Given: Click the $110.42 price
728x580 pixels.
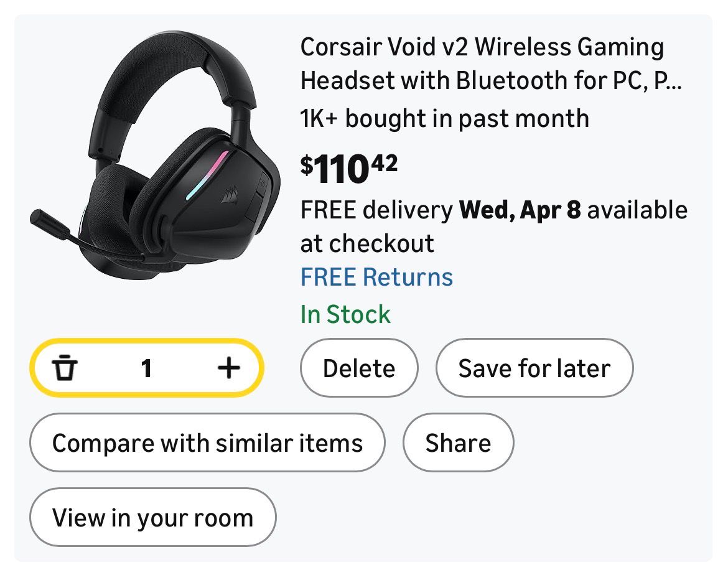Looking at the screenshot, I should 348,169.
